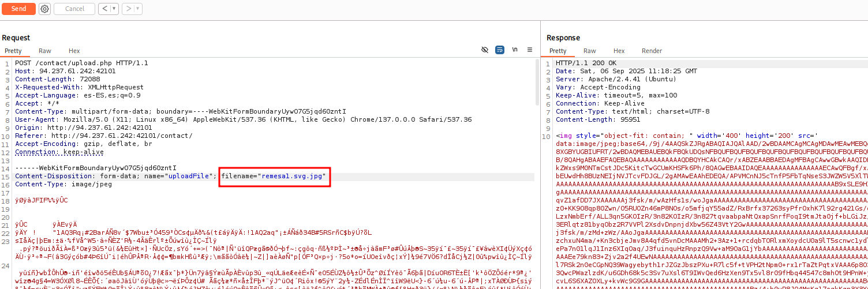Toggle hidden-content eye icon in request
This screenshot has height=289, width=868.
[485, 50]
